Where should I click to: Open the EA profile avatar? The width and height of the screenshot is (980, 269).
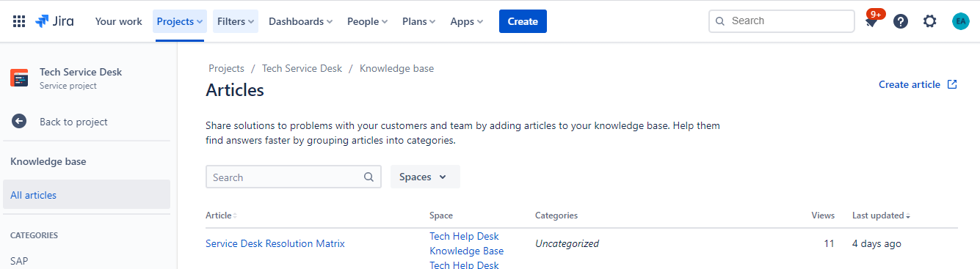[961, 21]
